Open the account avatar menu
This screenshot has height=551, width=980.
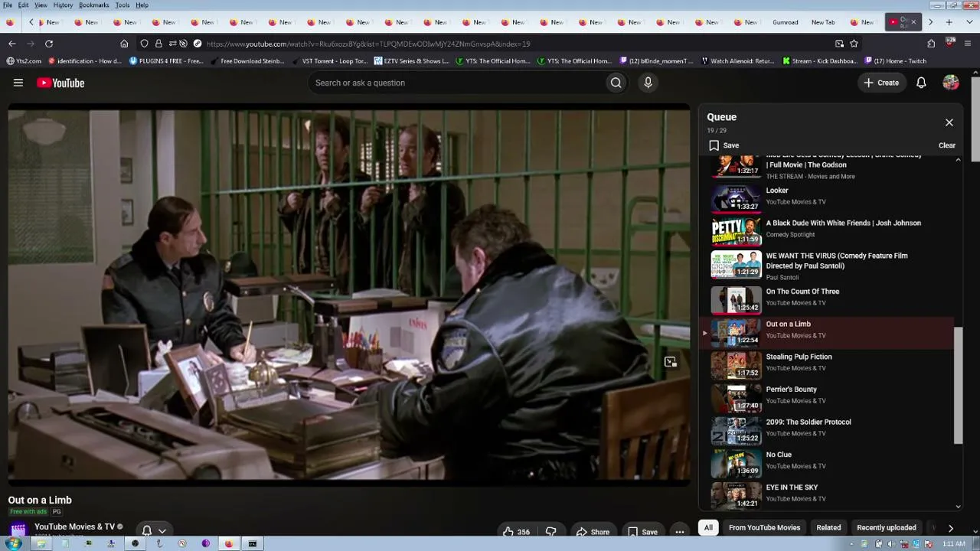[x=951, y=83]
